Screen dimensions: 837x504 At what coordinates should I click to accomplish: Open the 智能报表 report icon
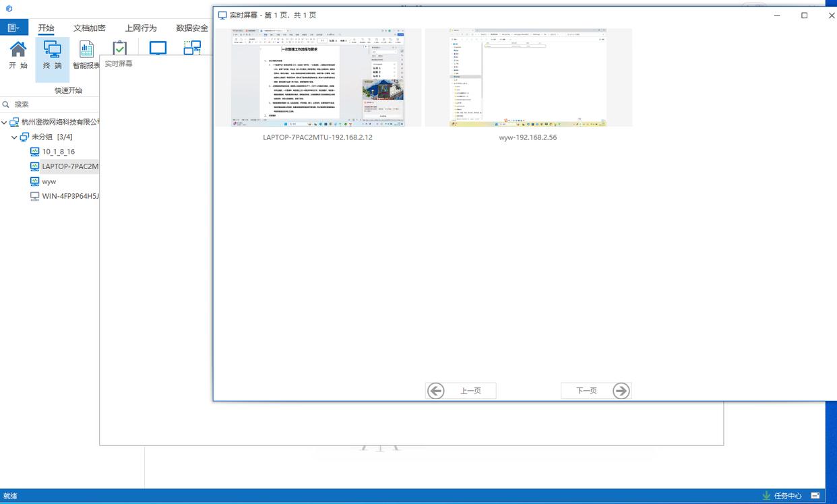86,54
